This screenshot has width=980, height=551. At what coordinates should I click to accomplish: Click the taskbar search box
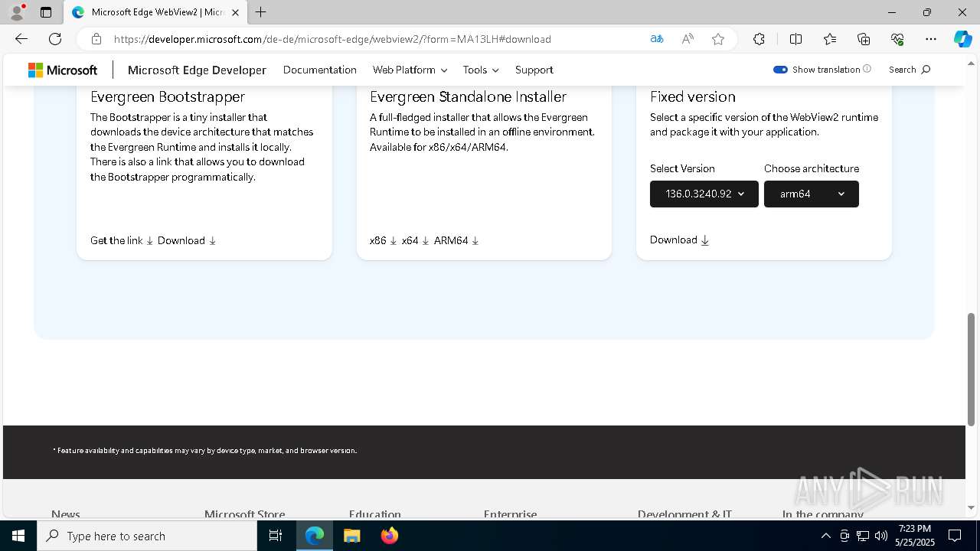pos(147,536)
